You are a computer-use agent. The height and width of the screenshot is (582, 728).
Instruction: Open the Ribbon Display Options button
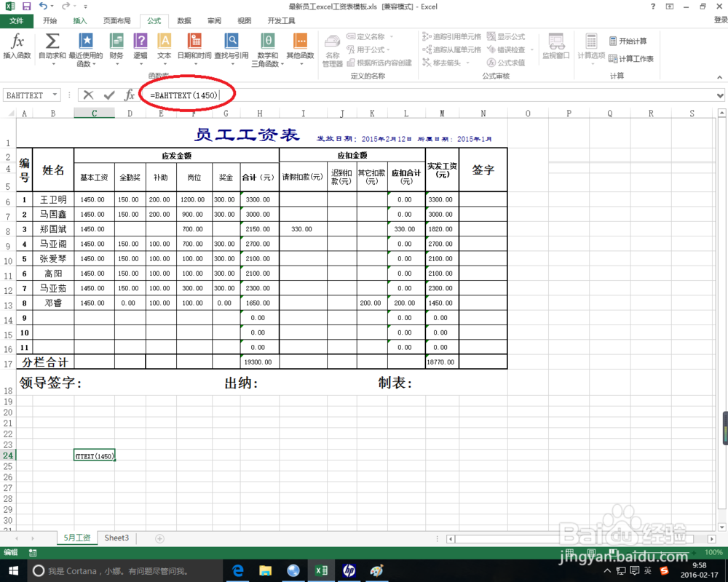point(670,7)
